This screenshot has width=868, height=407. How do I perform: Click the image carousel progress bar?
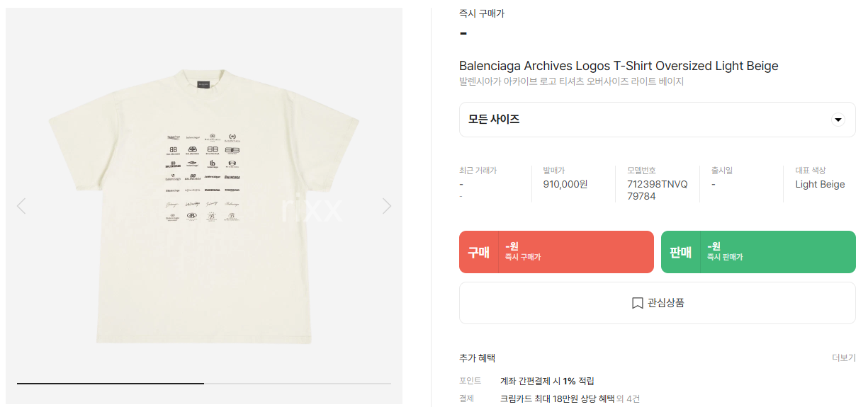pos(204,383)
